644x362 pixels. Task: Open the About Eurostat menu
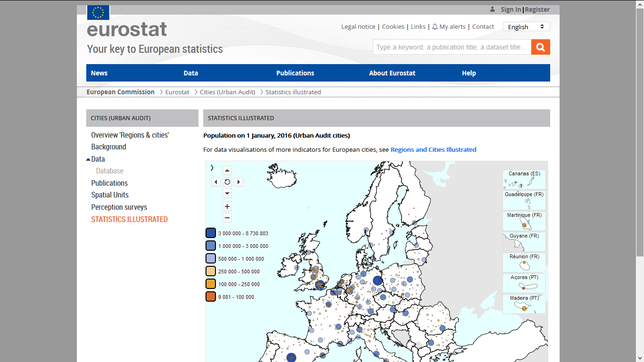(x=392, y=73)
